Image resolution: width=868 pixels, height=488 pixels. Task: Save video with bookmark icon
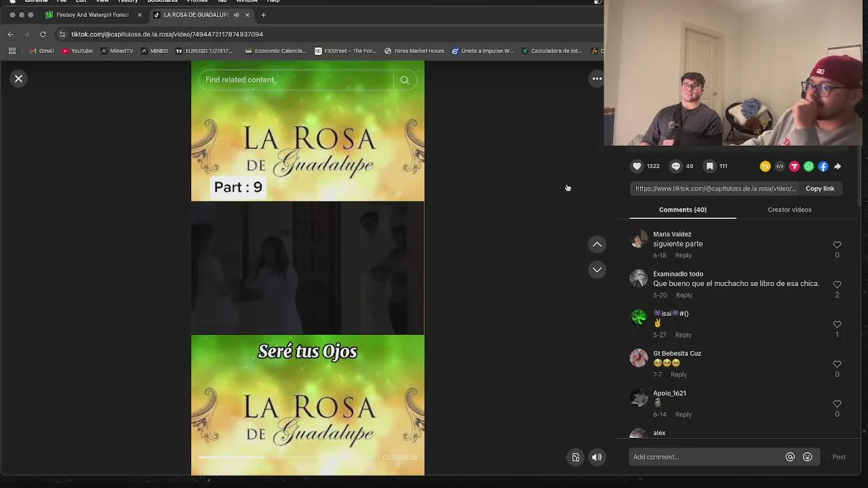click(x=709, y=166)
